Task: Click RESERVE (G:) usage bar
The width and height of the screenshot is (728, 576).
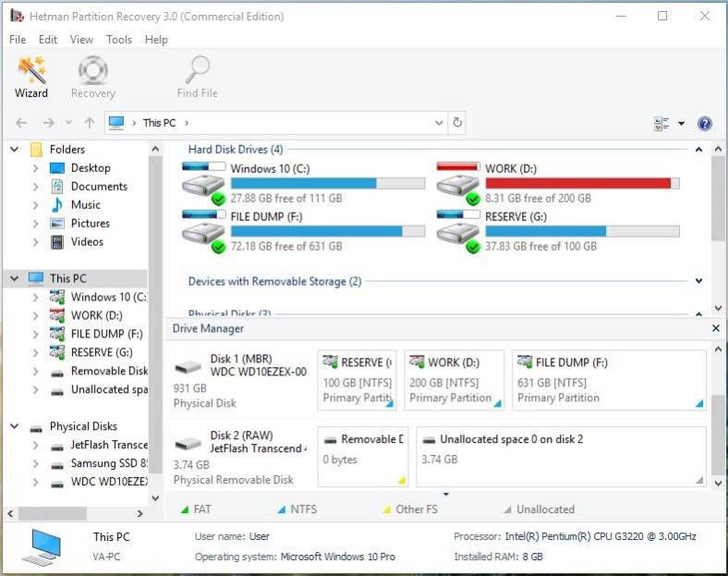Action: tap(582, 231)
